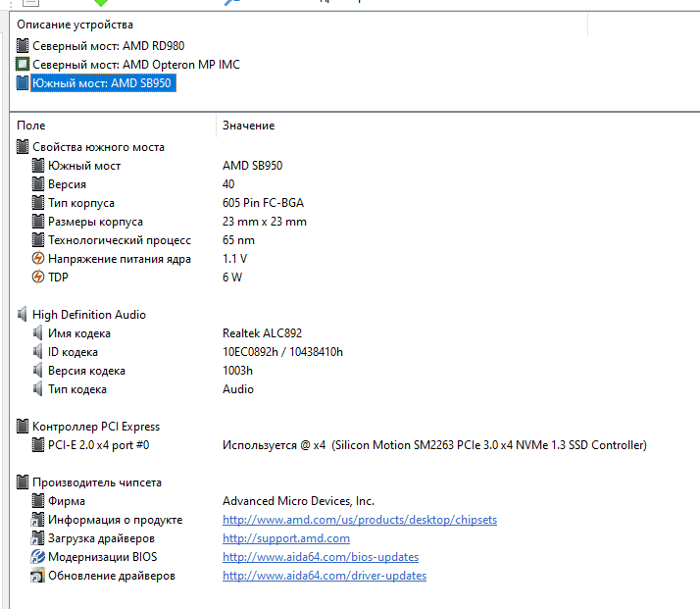The image size is (700, 609).
Task: Click the chip icon beside PCI-E 2.0 x4 port #0
Action: 38,445
